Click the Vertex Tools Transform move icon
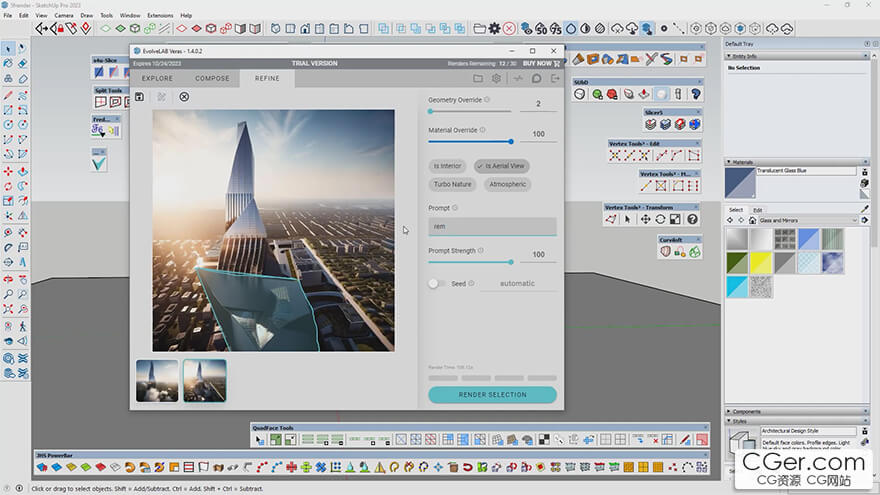Screen dimensions: 880x495 click(645, 219)
